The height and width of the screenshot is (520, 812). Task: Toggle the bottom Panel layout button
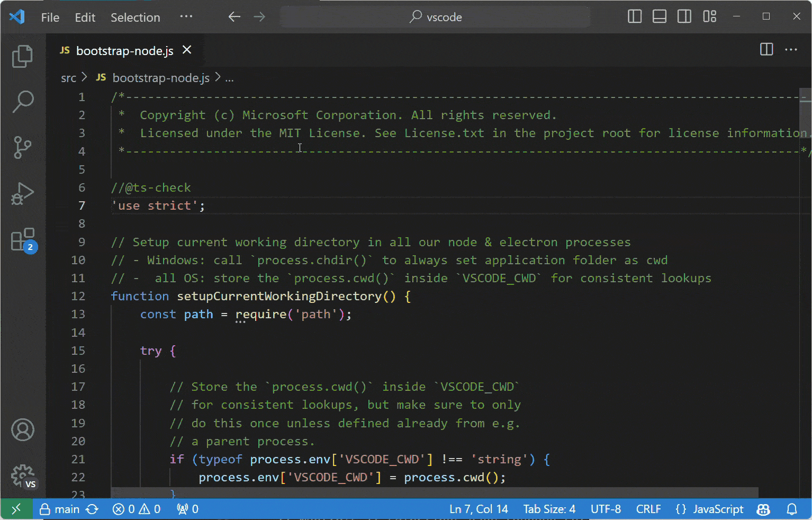pos(660,17)
